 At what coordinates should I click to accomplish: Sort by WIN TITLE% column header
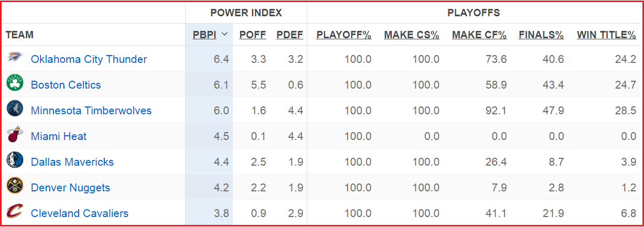[606, 35]
